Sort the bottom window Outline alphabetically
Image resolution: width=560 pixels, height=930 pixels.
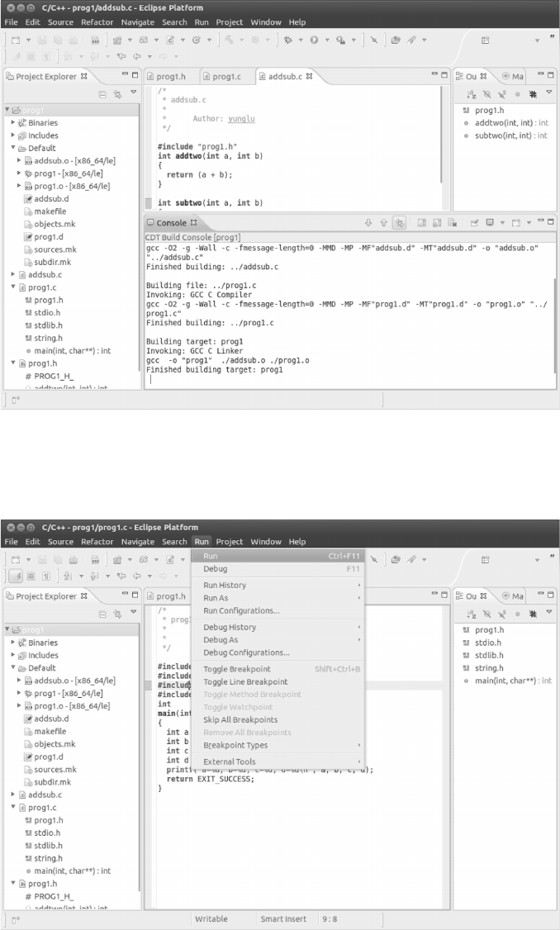471,614
